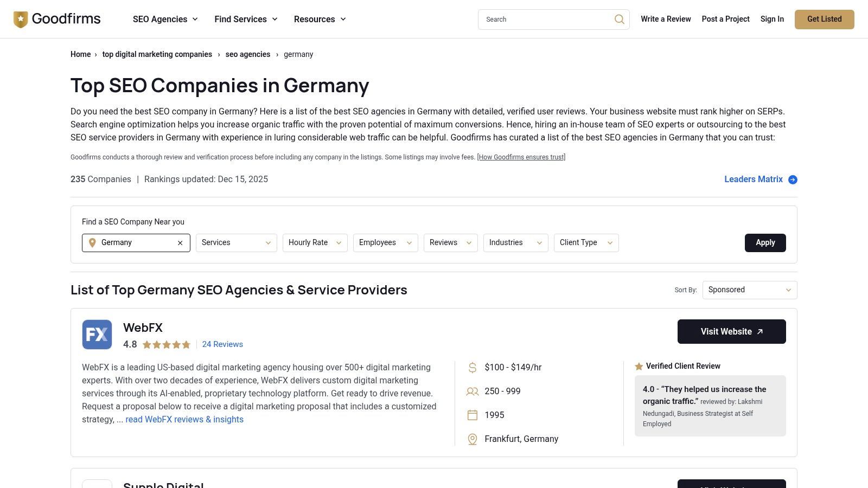This screenshot has width=868, height=488.
Task: Open the Services filter dropdown
Action: [236, 243]
